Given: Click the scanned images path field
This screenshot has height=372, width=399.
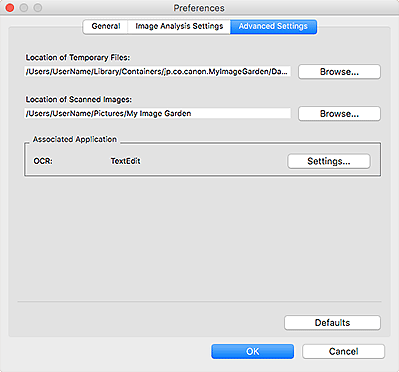Looking at the screenshot, I should (158, 113).
